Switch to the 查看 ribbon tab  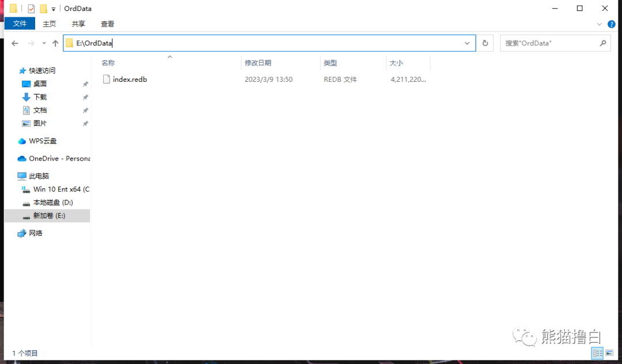pyautogui.click(x=107, y=24)
